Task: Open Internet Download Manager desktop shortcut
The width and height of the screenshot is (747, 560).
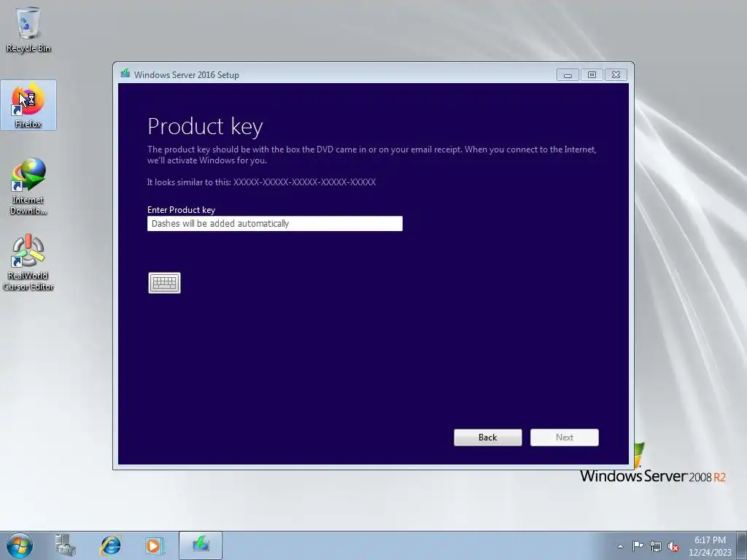Action: pyautogui.click(x=28, y=187)
